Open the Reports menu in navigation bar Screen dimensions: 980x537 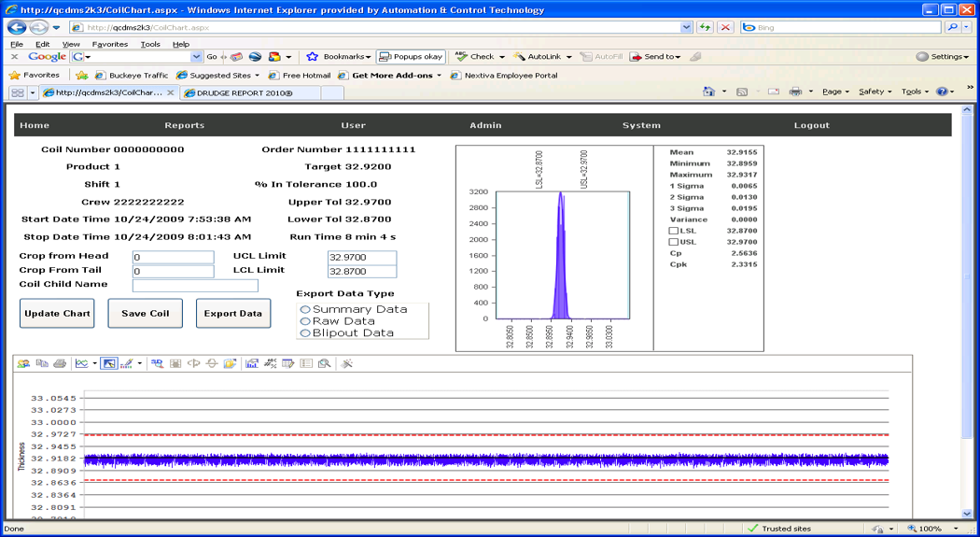184,125
